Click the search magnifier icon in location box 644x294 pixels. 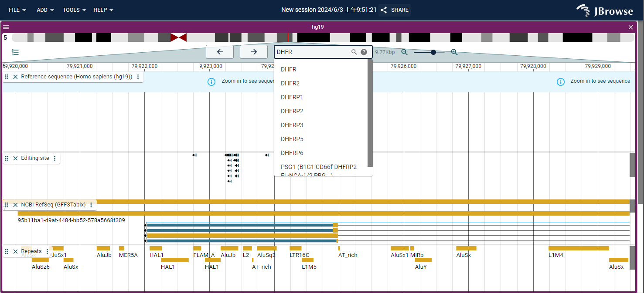tap(354, 52)
